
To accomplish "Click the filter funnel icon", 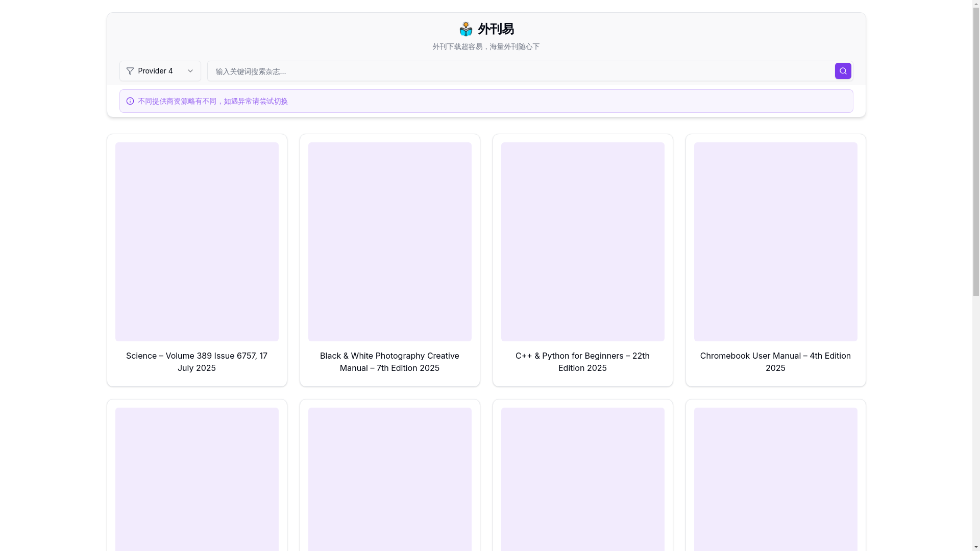I will tap(130, 71).
